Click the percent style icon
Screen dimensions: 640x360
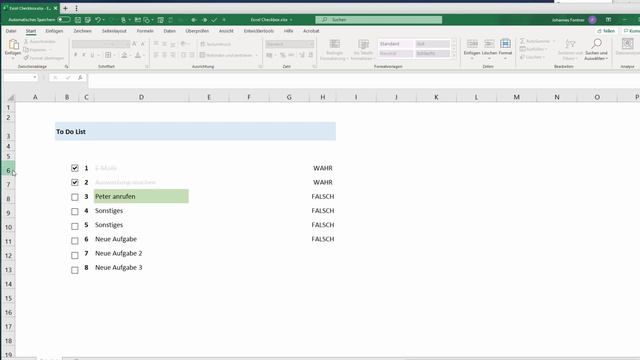coord(282,55)
